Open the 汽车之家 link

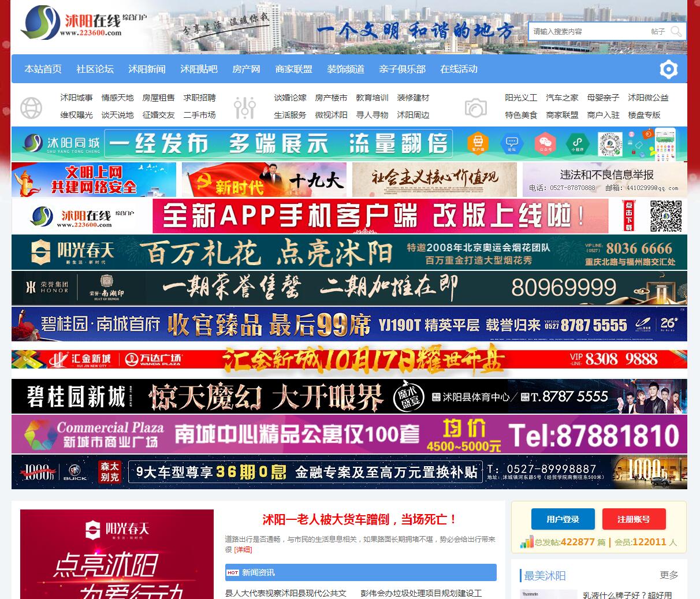(562, 98)
